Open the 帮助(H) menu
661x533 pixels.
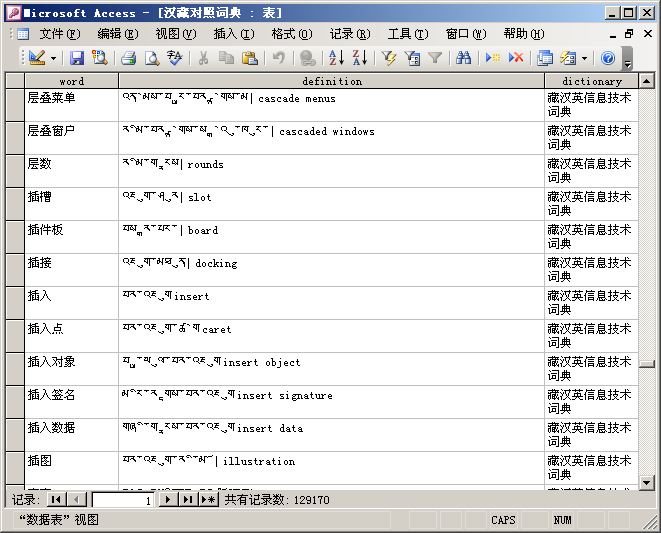pyautogui.click(x=524, y=34)
